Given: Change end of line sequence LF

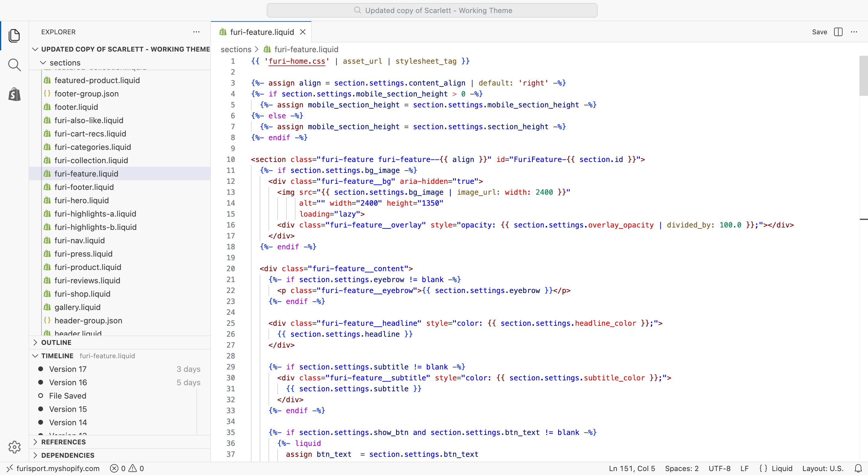Looking at the screenshot, I should click(744, 468).
